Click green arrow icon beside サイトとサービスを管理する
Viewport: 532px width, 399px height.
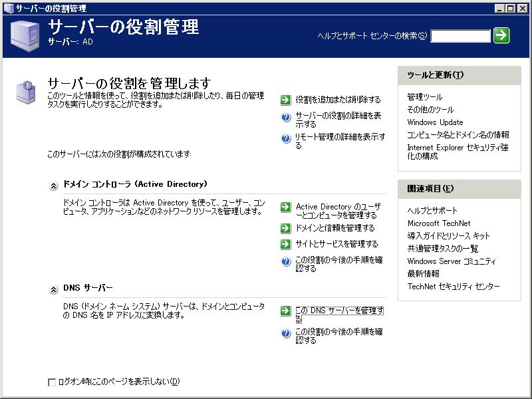coord(286,244)
